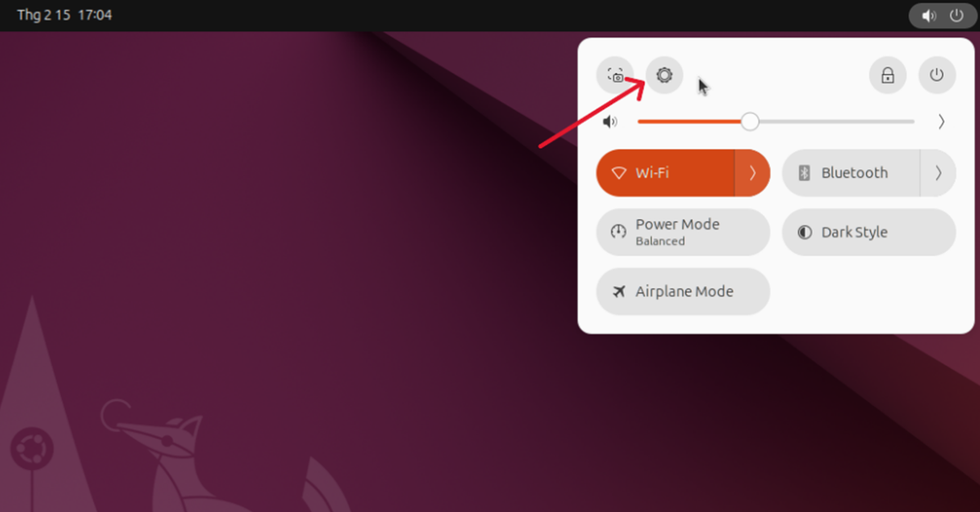Toggle Wi-Fi off

tap(666, 173)
